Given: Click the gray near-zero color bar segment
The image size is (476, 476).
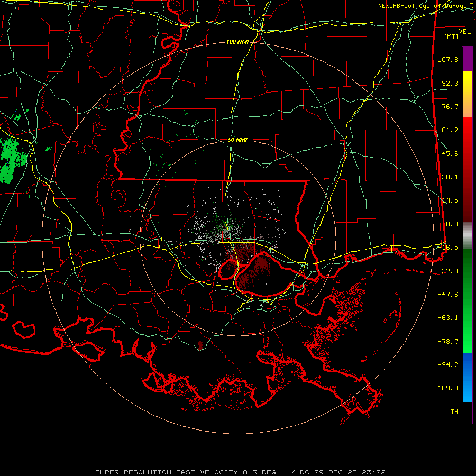Looking at the screenshot, I should pos(467,235).
